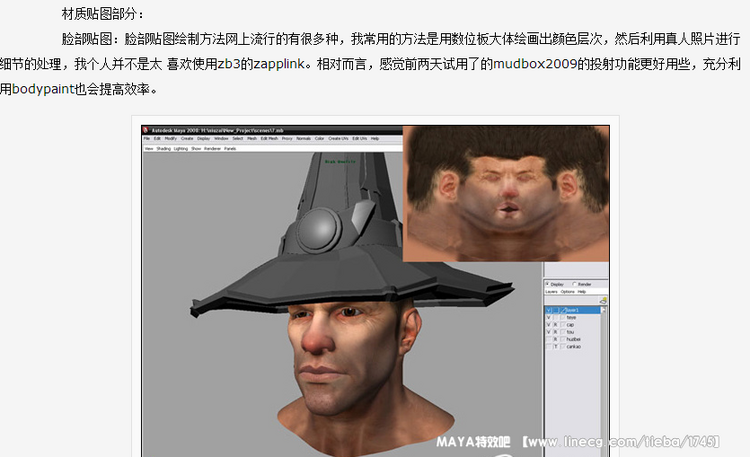This screenshot has height=457, width=750.
Task: Select the cap layer name
Action: (570, 324)
